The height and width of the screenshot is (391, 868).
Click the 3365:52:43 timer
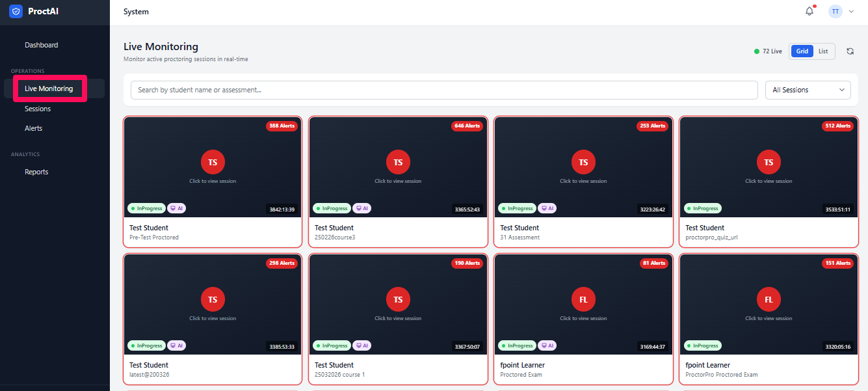coord(467,209)
